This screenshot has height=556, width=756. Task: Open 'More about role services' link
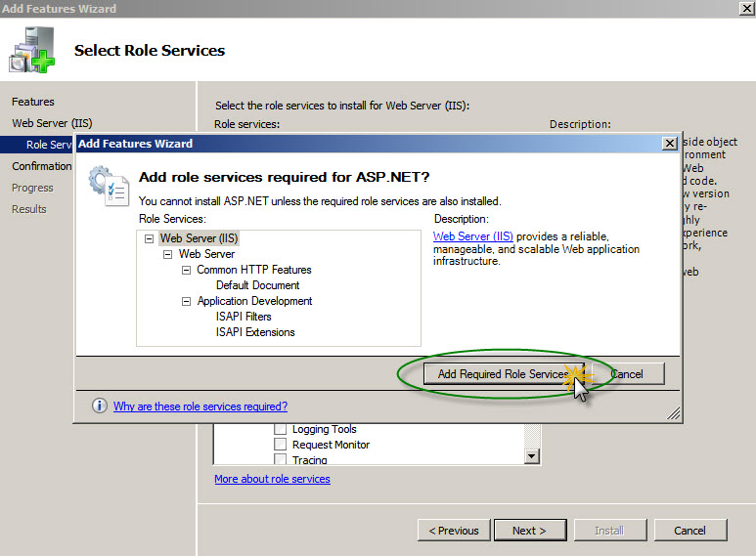tap(273, 479)
